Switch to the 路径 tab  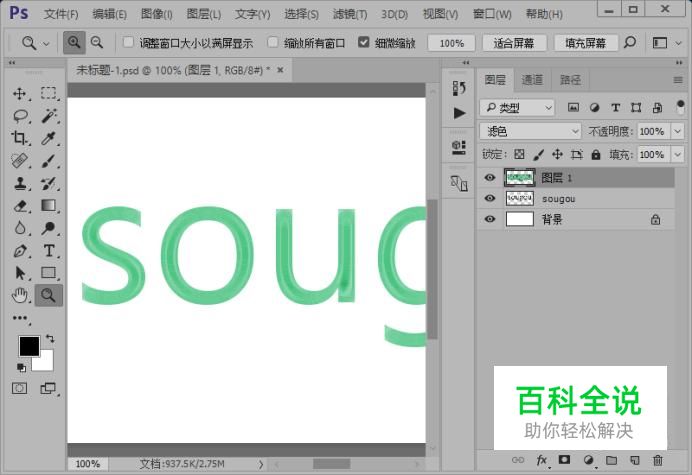[x=570, y=80]
